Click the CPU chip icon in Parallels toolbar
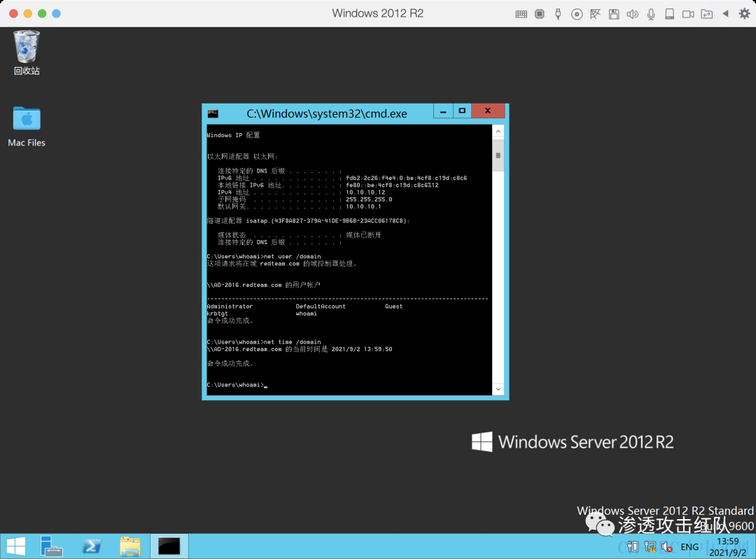The height and width of the screenshot is (559, 756). click(540, 14)
